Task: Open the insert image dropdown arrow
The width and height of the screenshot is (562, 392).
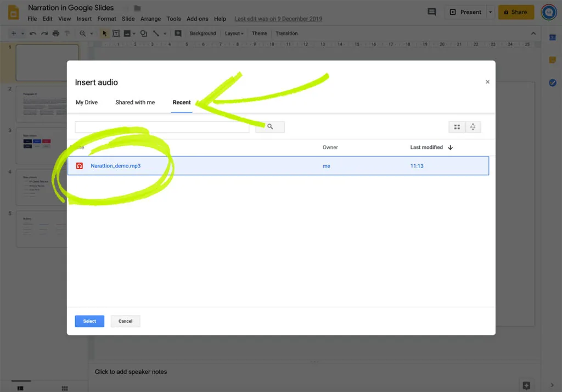Action: point(134,33)
